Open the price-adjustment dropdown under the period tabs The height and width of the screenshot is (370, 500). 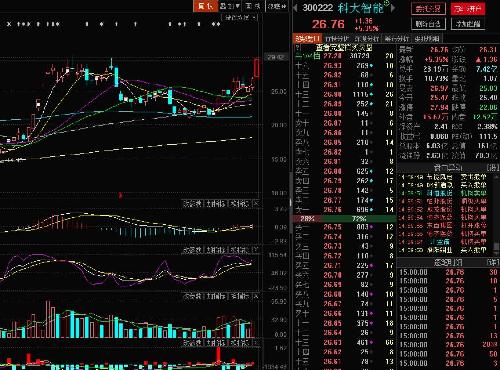240,17
